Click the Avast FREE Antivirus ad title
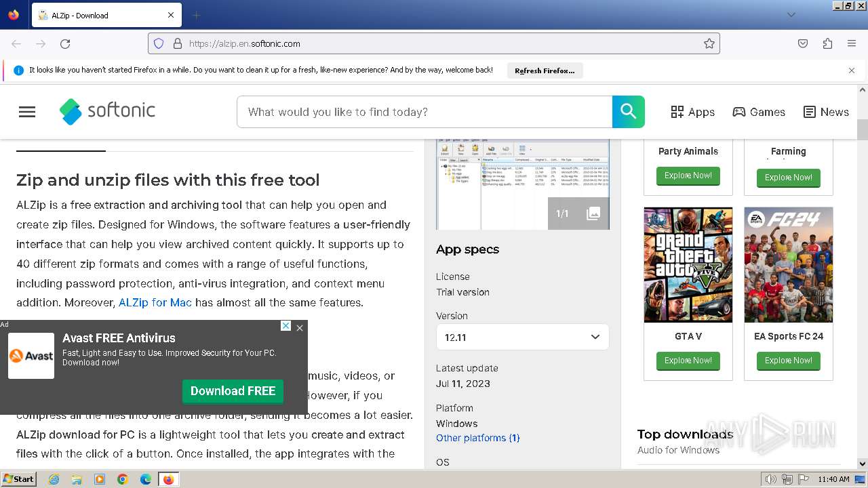The image size is (868, 488). click(x=119, y=338)
